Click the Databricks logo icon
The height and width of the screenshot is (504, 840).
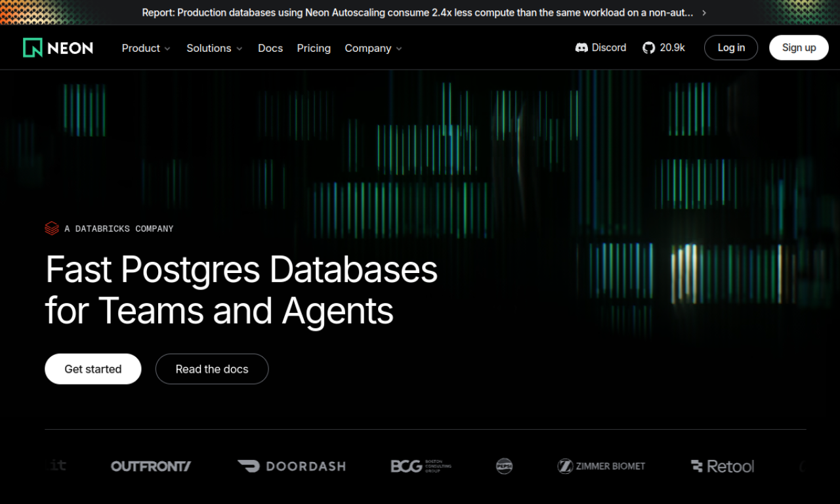pyautogui.click(x=52, y=228)
